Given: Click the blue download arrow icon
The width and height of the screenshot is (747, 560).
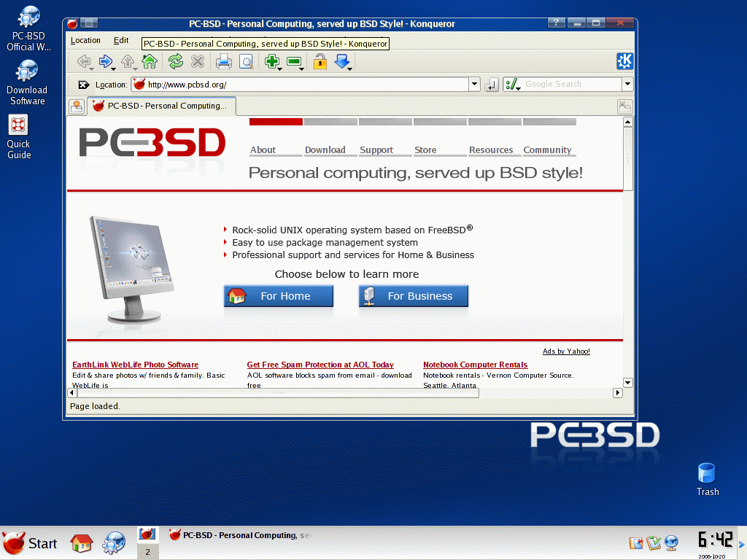Looking at the screenshot, I should click(x=342, y=61).
